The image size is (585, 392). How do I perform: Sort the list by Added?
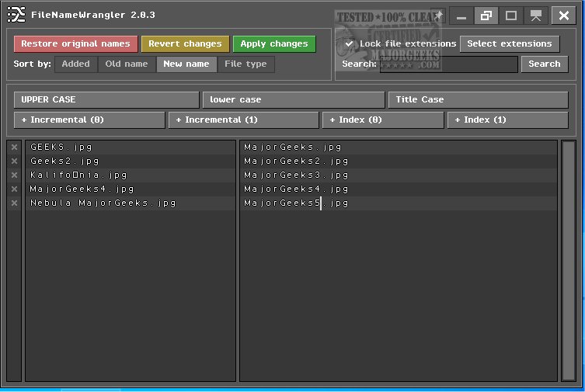tap(75, 64)
